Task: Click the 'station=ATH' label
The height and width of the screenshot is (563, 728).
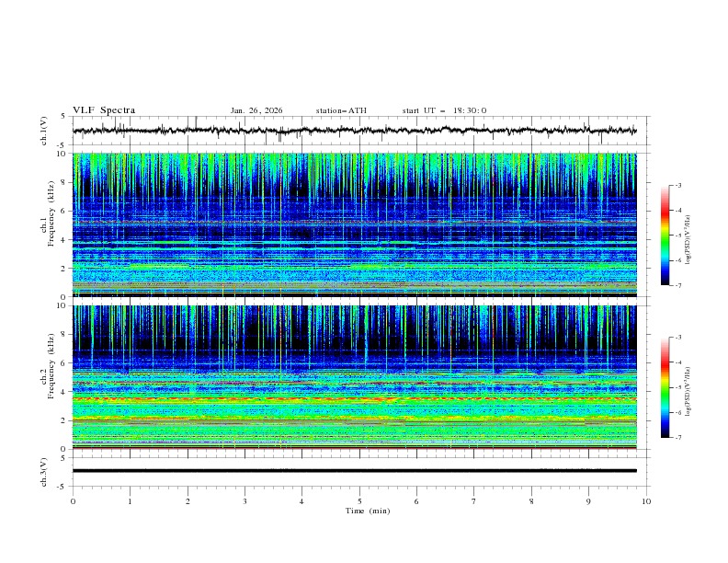Action: tap(341, 110)
